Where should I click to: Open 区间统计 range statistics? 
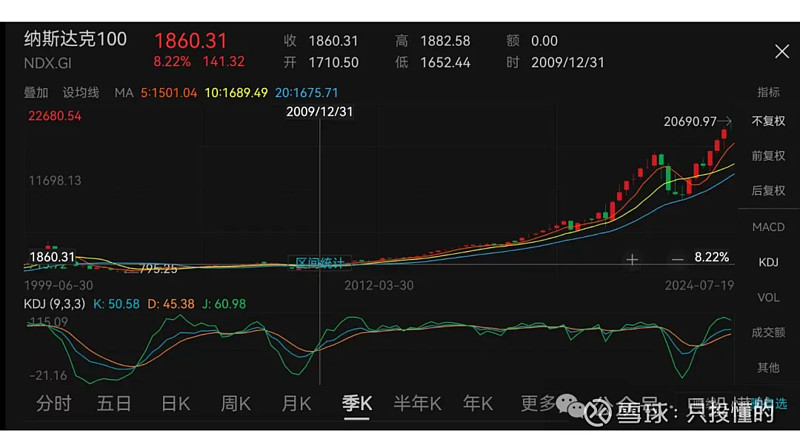coord(319,263)
